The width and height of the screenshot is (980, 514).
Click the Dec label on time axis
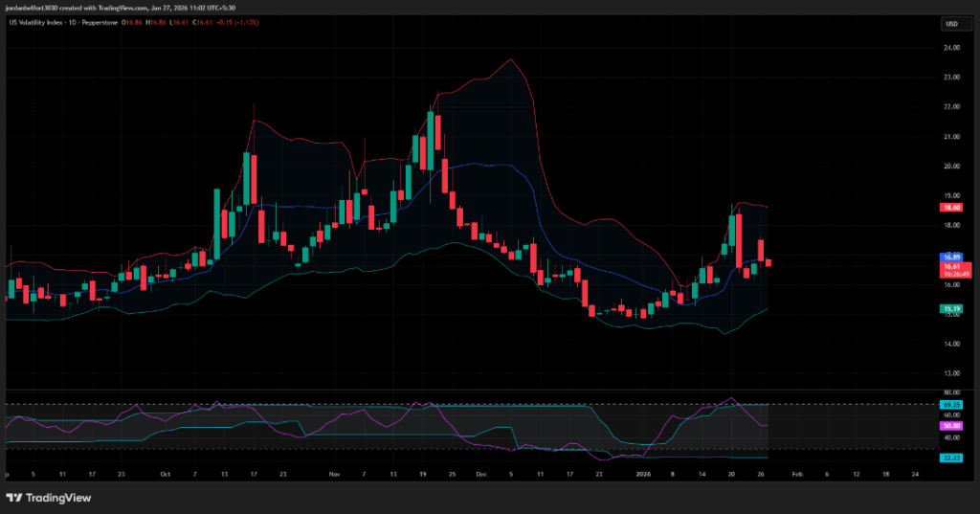click(x=481, y=474)
